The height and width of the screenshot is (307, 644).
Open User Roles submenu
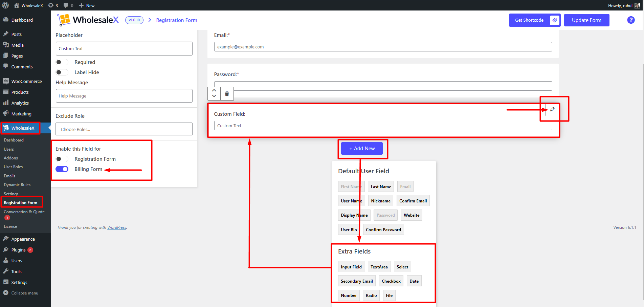coord(13,167)
